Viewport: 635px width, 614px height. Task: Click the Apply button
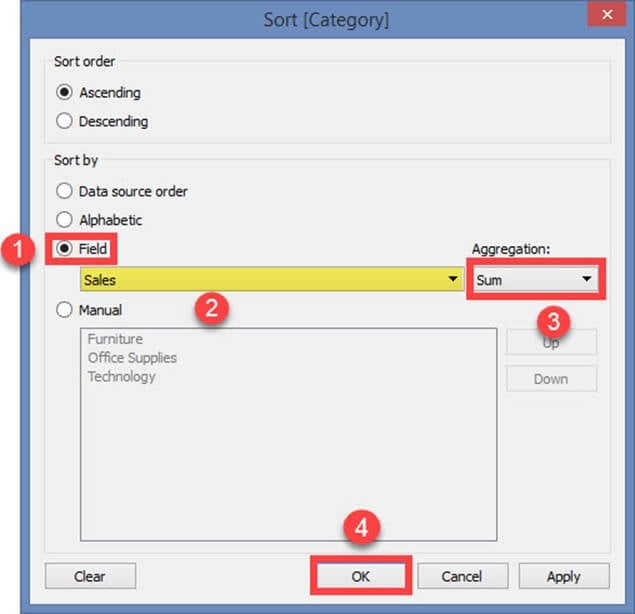[x=563, y=576]
